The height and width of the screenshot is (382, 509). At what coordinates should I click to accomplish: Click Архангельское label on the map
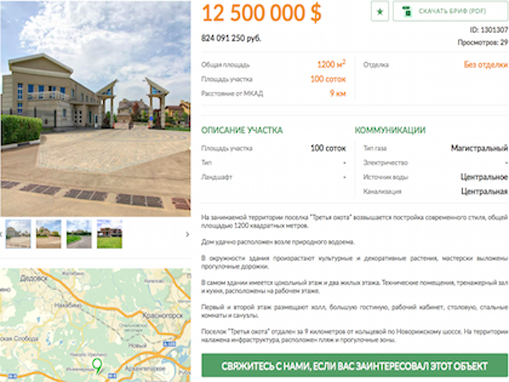pyautogui.click(x=145, y=369)
